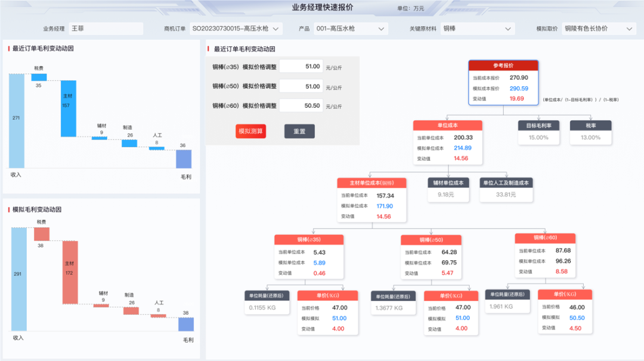Viewport: 644px width, 361px height.
Task: Click the 模拟模拟 value 50.50
Action: [x=577, y=318]
